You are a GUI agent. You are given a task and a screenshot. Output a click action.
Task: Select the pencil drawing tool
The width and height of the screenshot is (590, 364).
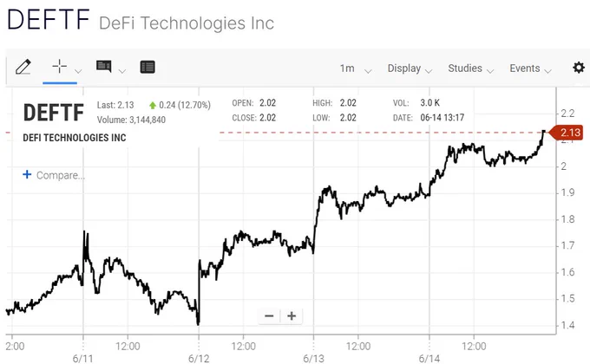pos(23,68)
